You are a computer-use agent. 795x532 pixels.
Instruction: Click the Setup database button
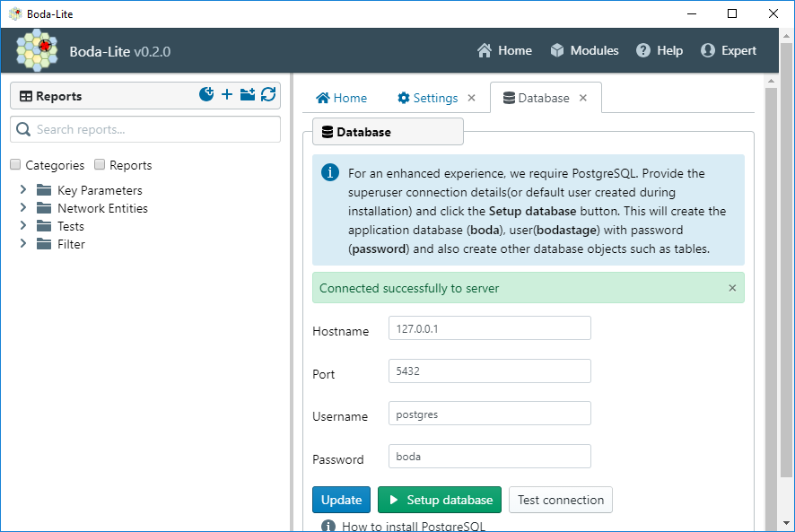[x=440, y=500]
